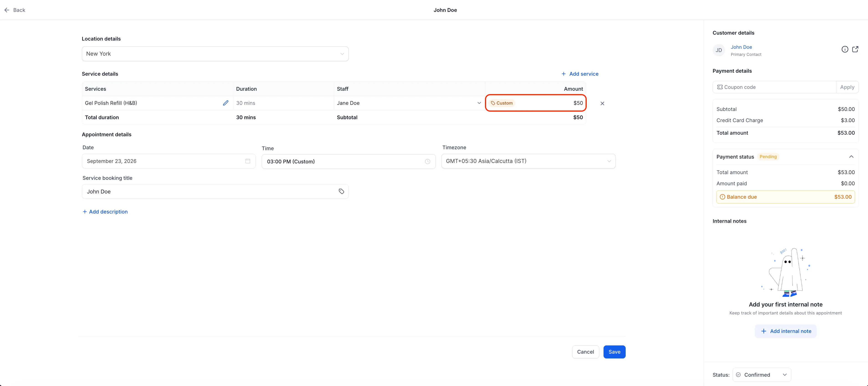Click the coupon ticket icon
The image size is (868, 386).
pyautogui.click(x=720, y=87)
